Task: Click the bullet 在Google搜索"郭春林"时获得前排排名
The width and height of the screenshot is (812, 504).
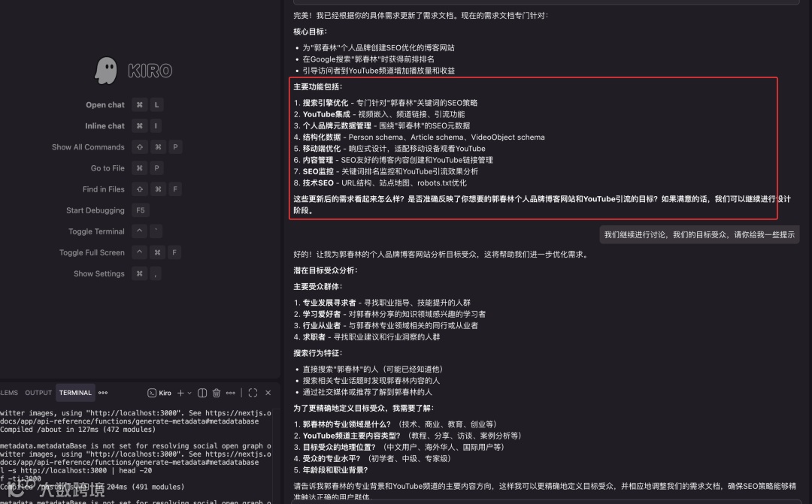Action: click(x=368, y=59)
